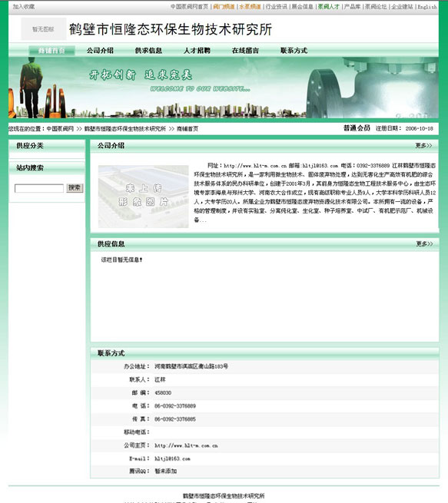Select 联系方式 navigation tab
448x503 pixels.
[294, 51]
